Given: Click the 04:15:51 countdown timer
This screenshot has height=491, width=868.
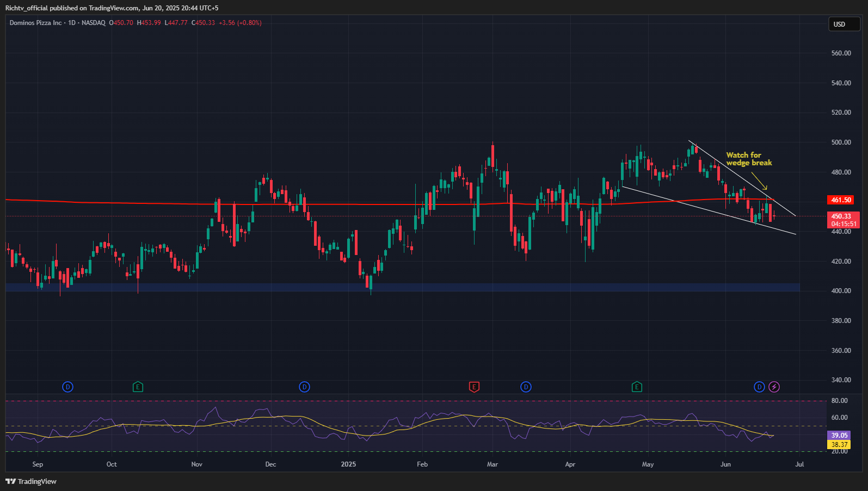Looking at the screenshot, I should click(x=844, y=224).
